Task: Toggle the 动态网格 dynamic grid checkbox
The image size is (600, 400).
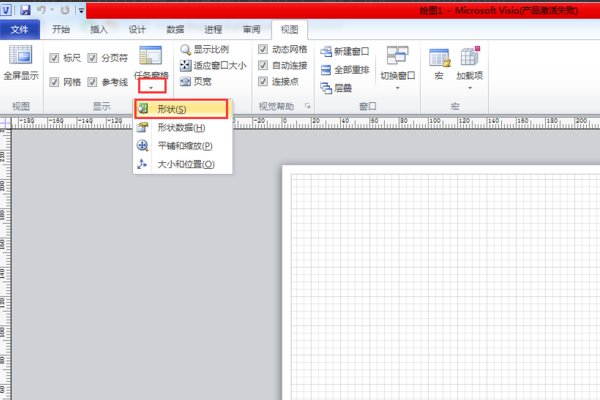Action: click(263, 49)
